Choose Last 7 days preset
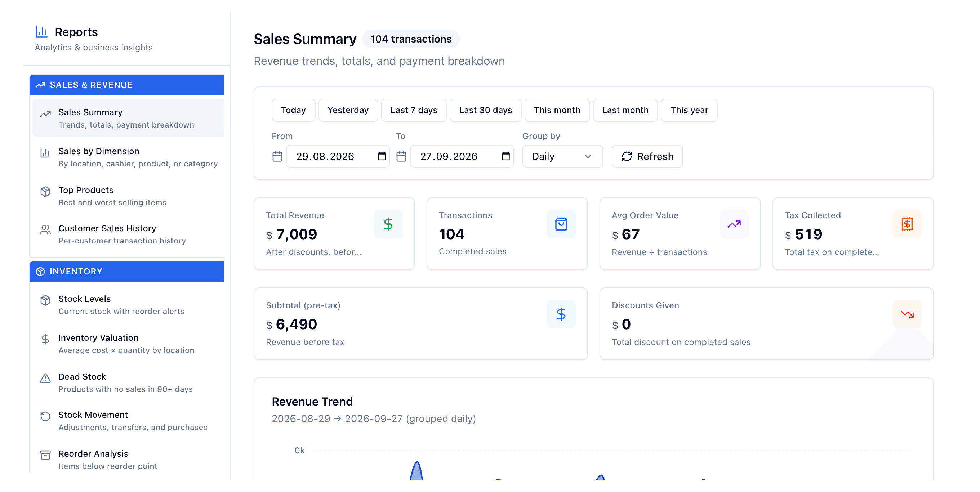The width and height of the screenshot is (980, 492). [x=414, y=110]
